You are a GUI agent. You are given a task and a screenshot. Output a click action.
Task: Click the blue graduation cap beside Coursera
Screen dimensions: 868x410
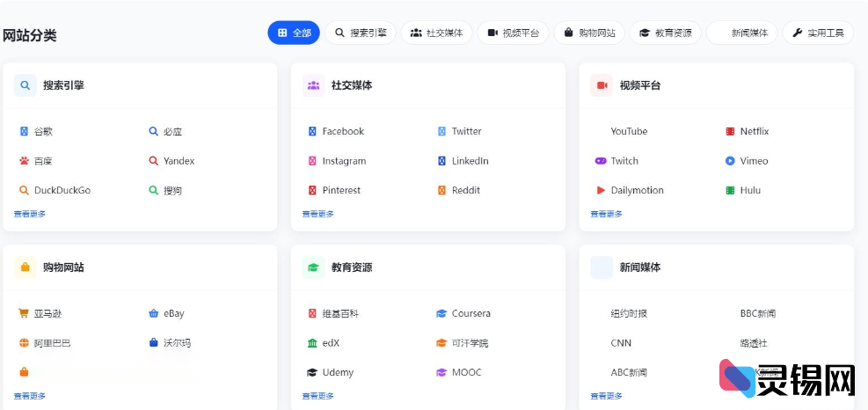(x=441, y=313)
